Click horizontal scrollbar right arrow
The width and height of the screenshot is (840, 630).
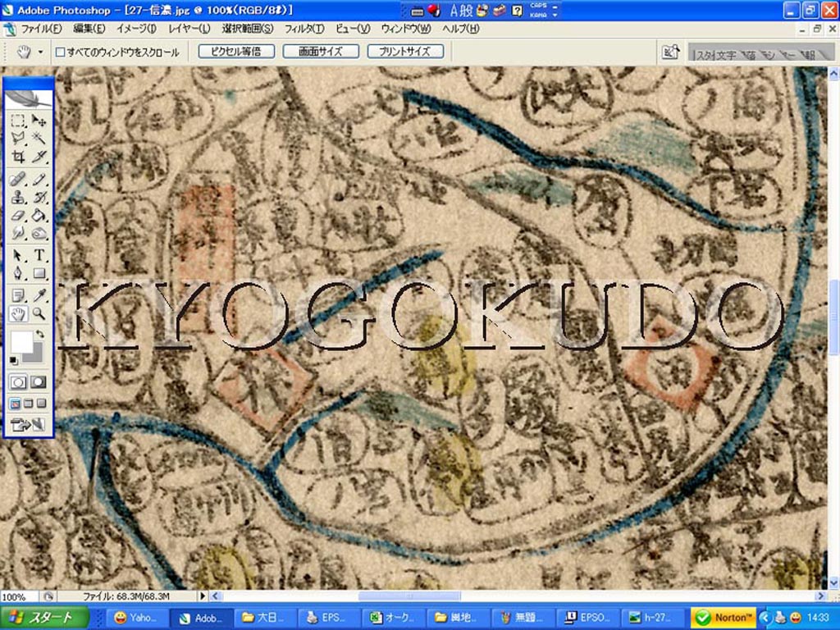(x=820, y=596)
